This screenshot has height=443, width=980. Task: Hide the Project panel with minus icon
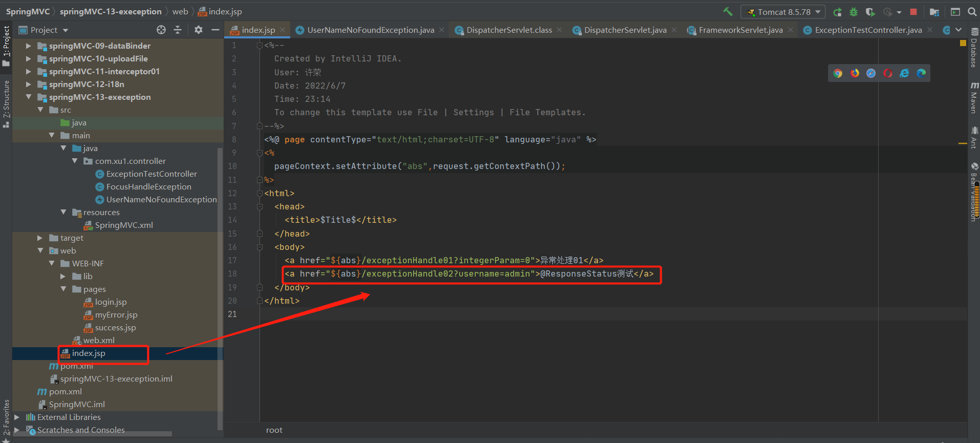(x=215, y=30)
